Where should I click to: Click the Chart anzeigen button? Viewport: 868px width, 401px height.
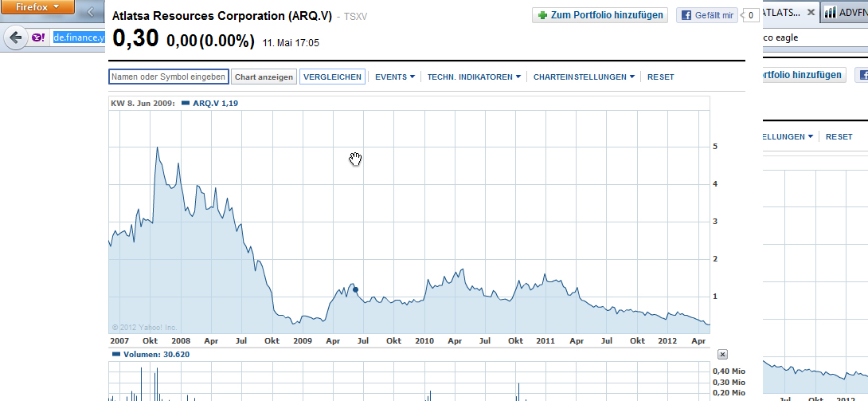[x=264, y=77]
